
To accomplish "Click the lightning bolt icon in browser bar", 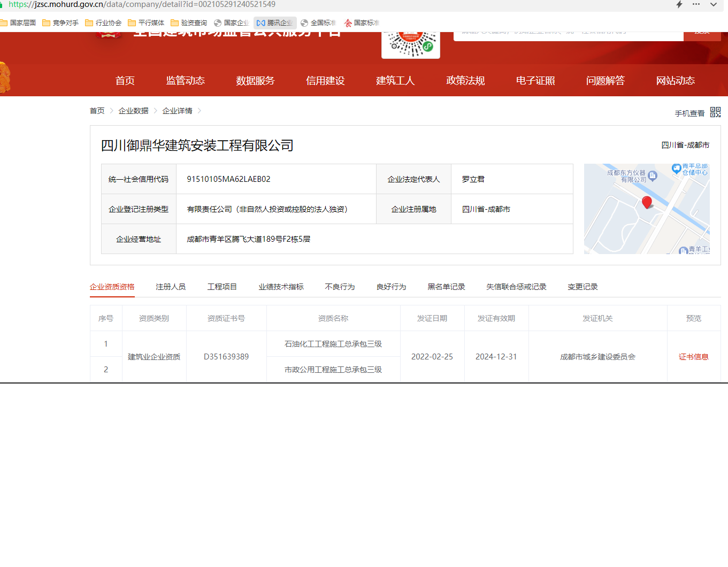I will pos(679,4).
